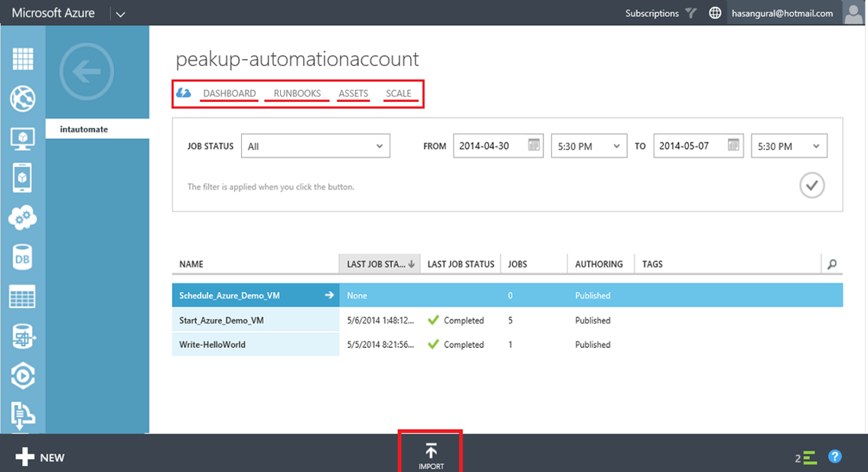The width and height of the screenshot is (868, 472).
Task: Click the FROM date field 2014-04-30
Action: pos(498,146)
